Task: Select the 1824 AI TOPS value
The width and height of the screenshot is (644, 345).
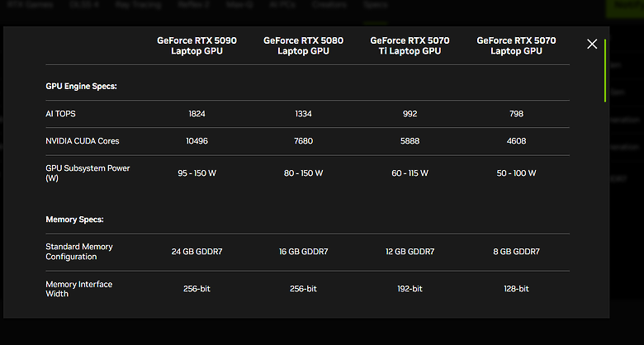Action: click(197, 114)
